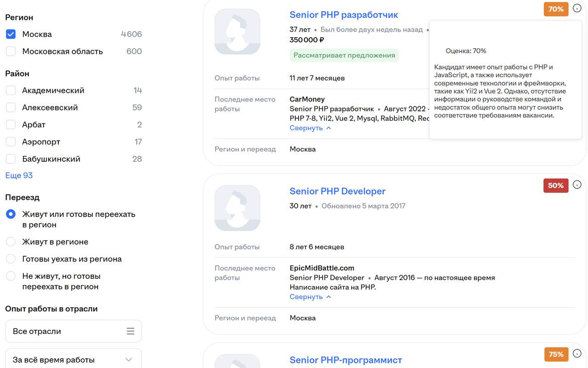Click the Переезд section heading
588x368 pixels.
[23, 197]
